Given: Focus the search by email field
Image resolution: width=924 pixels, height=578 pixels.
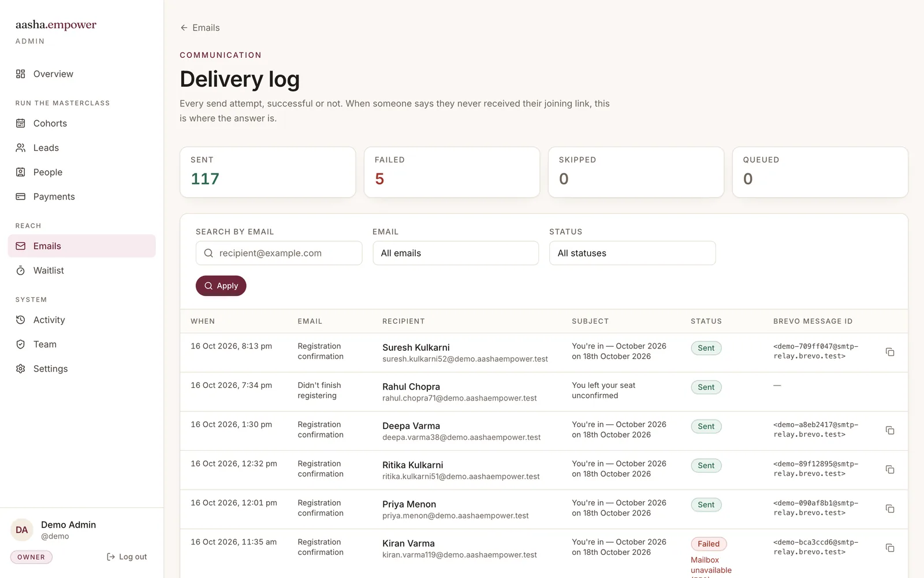Looking at the screenshot, I should (279, 253).
